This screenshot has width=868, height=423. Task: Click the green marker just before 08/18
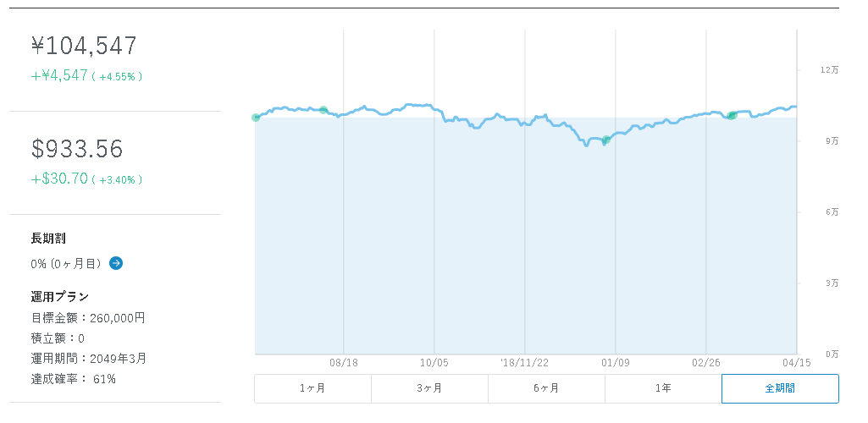[x=323, y=110]
